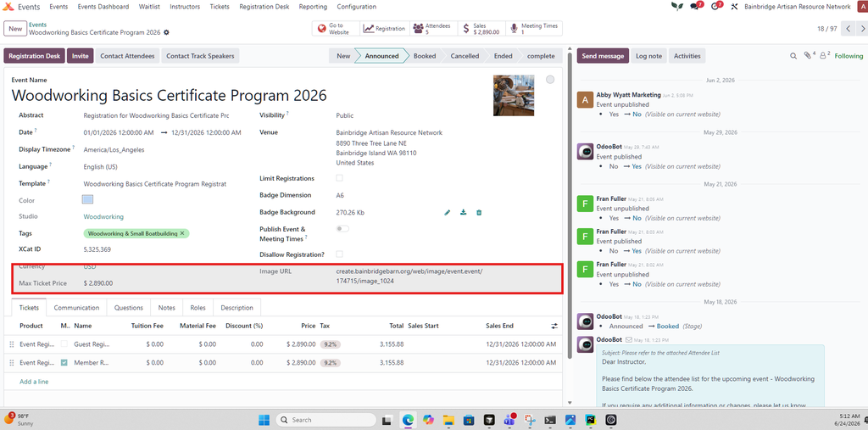
Task: Pick the light blue Color swatch
Action: pos(87,199)
